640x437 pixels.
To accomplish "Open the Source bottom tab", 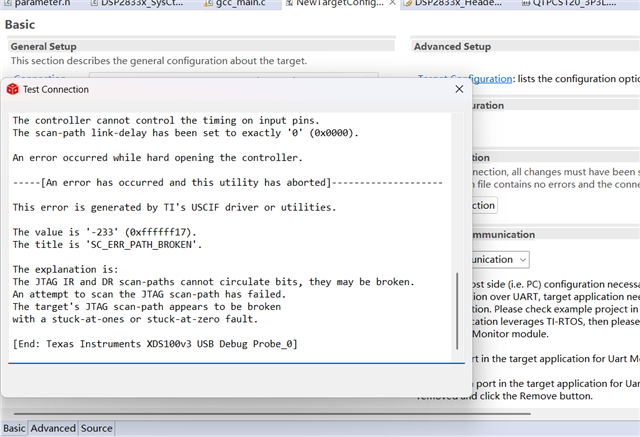I will tap(96, 428).
